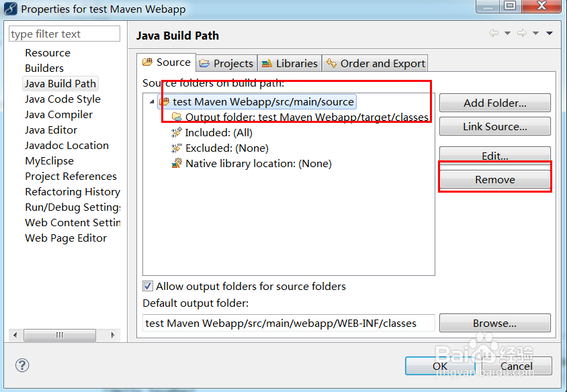567x392 pixels.
Task: Click the Output folder icon in tree
Action: click(x=177, y=117)
